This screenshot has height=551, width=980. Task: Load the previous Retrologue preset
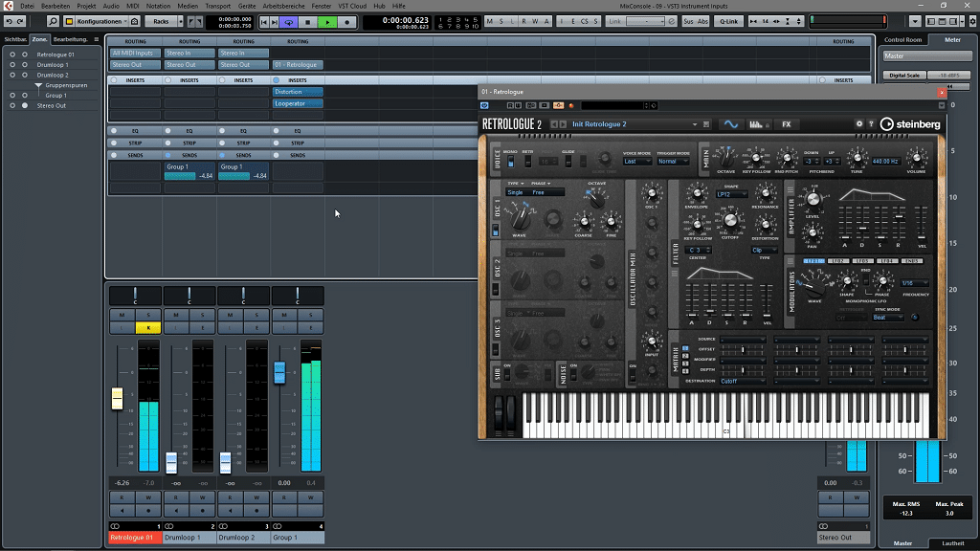(554, 124)
